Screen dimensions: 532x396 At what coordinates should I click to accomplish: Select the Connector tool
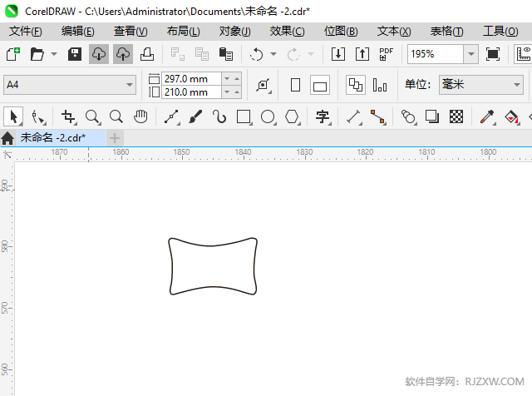378,117
